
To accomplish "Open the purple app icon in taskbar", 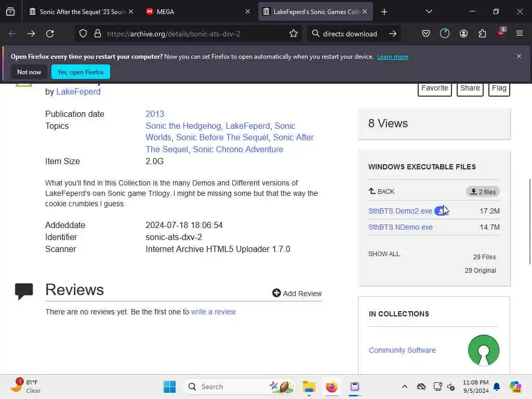I will pos(354,387).
